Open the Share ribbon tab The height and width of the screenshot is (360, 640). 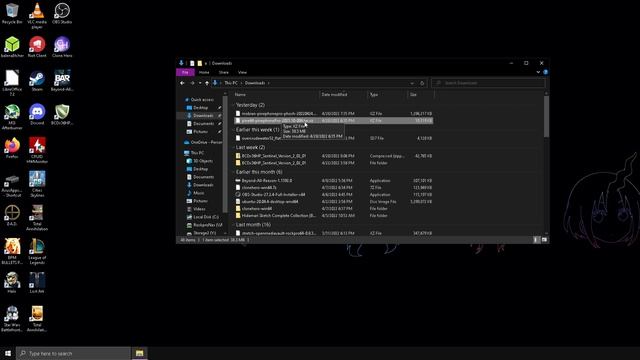click(x=223, y=72)
